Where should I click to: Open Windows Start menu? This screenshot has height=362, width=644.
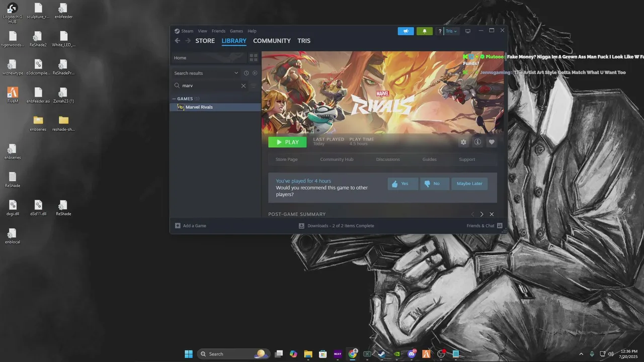(189, 354)
